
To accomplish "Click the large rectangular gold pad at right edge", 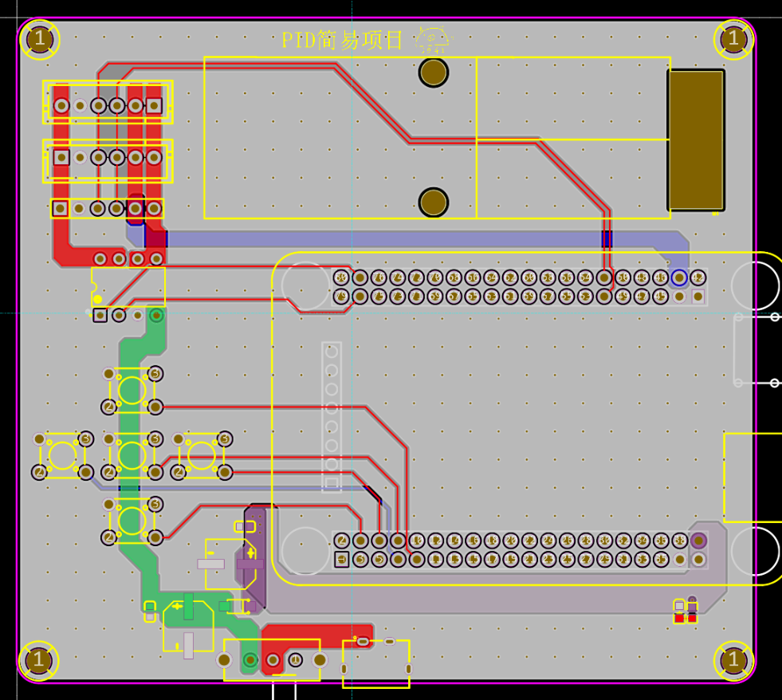I will 696,140.
